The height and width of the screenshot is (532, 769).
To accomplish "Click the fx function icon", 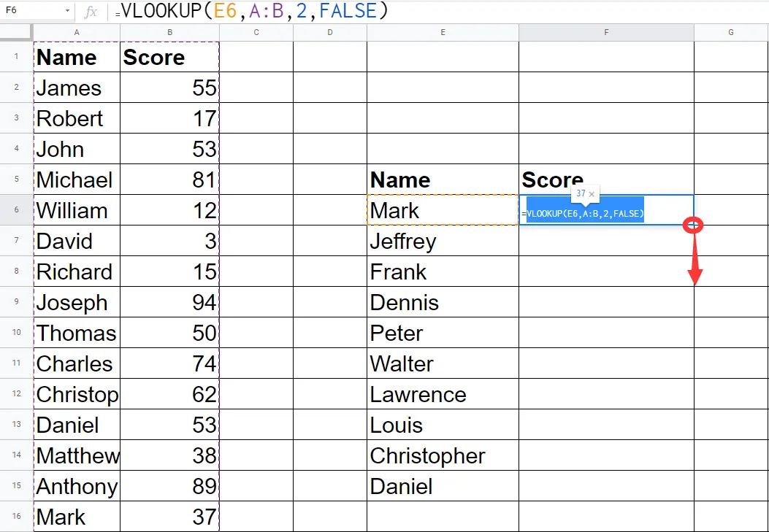I will (91, 12).
